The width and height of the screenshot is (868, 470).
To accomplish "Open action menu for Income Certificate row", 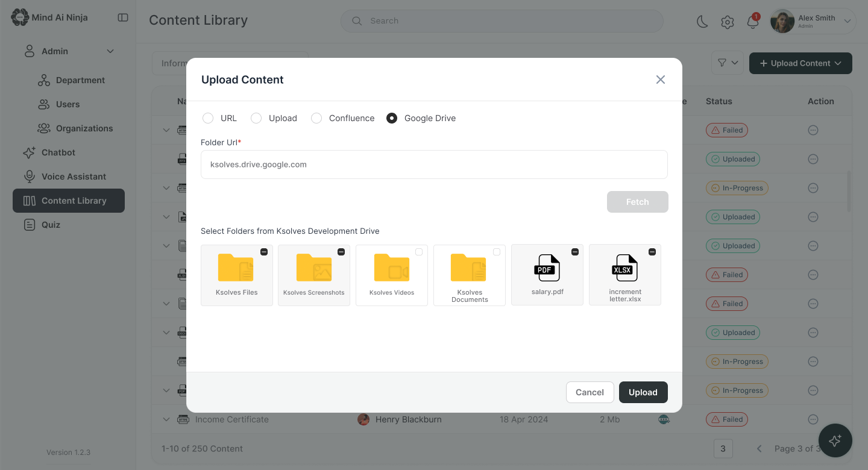I will [813, 419].
